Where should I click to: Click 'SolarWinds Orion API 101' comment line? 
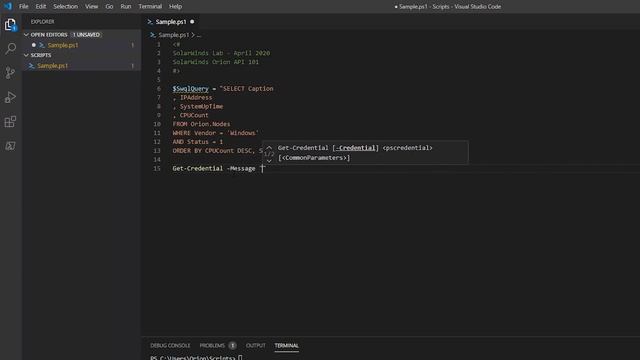click(x=216, y=62)
